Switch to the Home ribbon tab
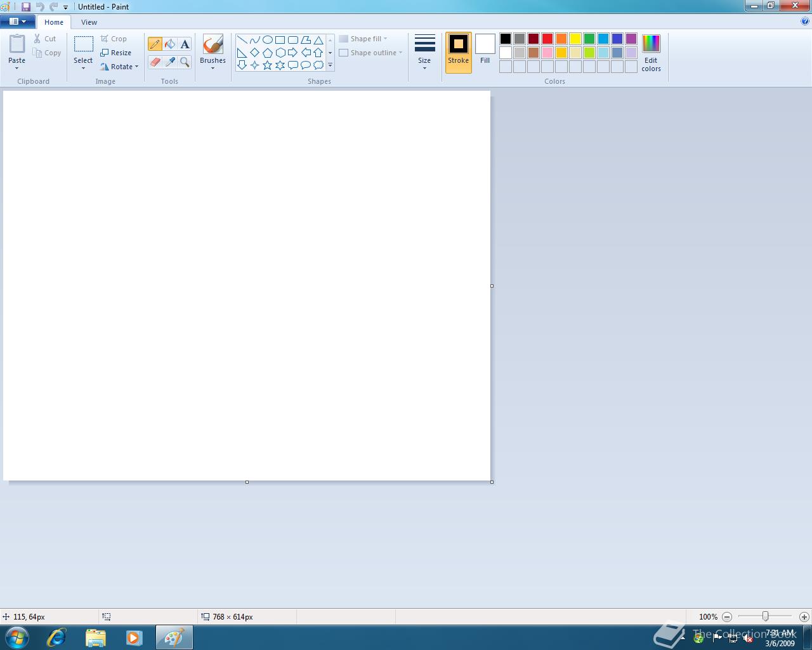 54,22
